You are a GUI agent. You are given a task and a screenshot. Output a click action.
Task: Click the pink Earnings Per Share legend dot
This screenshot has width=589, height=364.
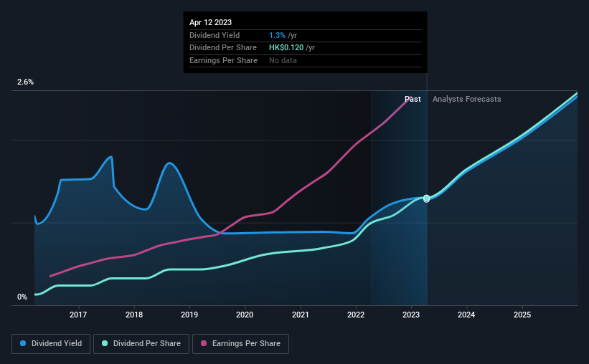click(204, 343)
